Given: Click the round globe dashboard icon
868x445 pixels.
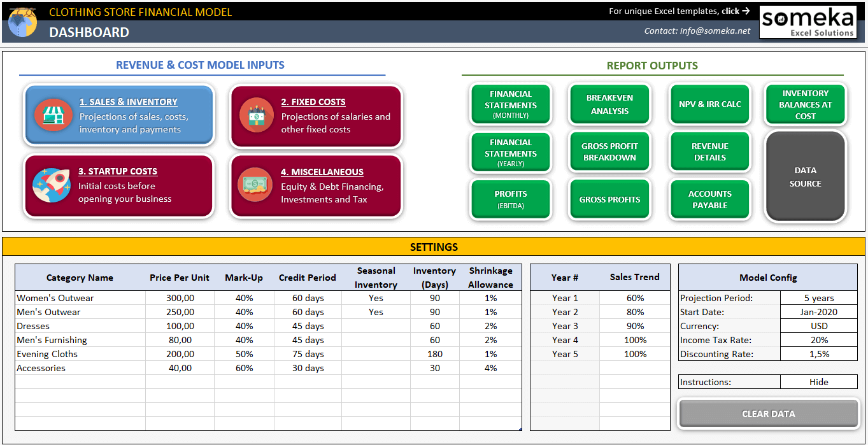Looking at the screenshot, I should [x=21, y=21].
